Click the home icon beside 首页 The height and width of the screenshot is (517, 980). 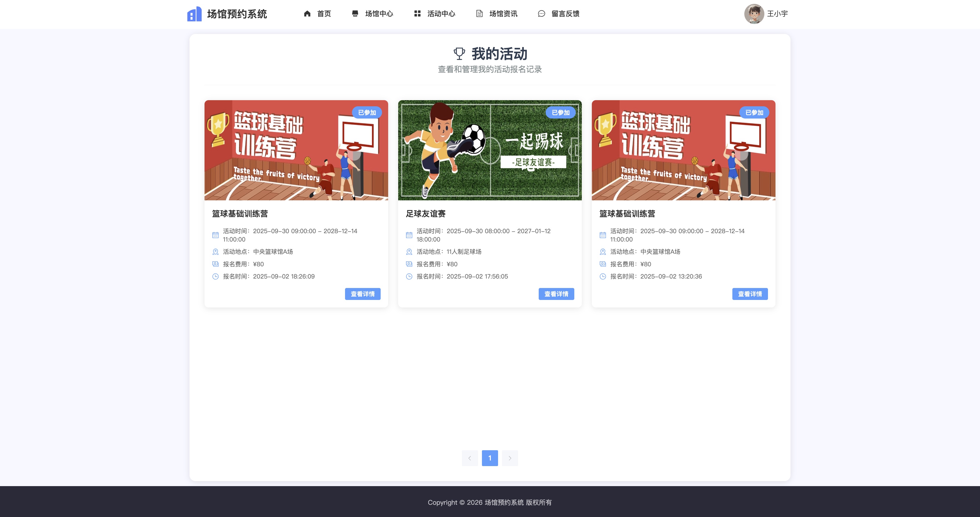[307, 14]
